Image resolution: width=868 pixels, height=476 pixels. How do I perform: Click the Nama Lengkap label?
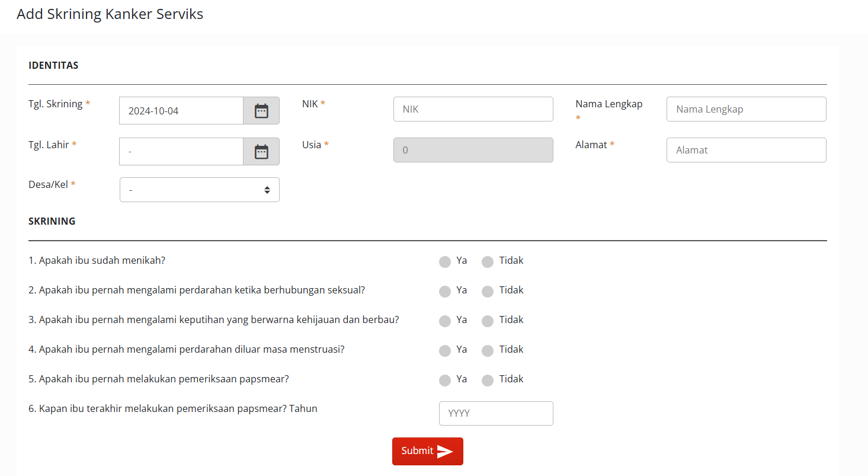(x=609, y=110)
